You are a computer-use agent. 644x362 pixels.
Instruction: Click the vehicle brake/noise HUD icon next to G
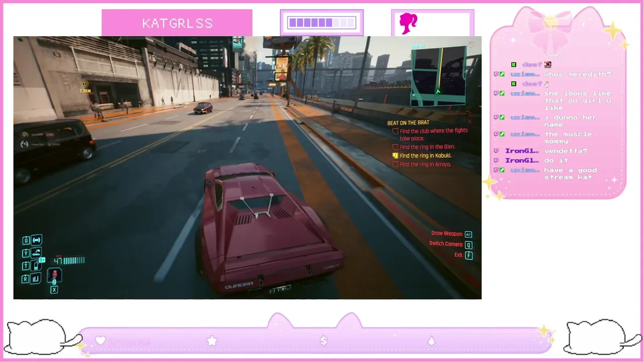click(x=37, y=240)
